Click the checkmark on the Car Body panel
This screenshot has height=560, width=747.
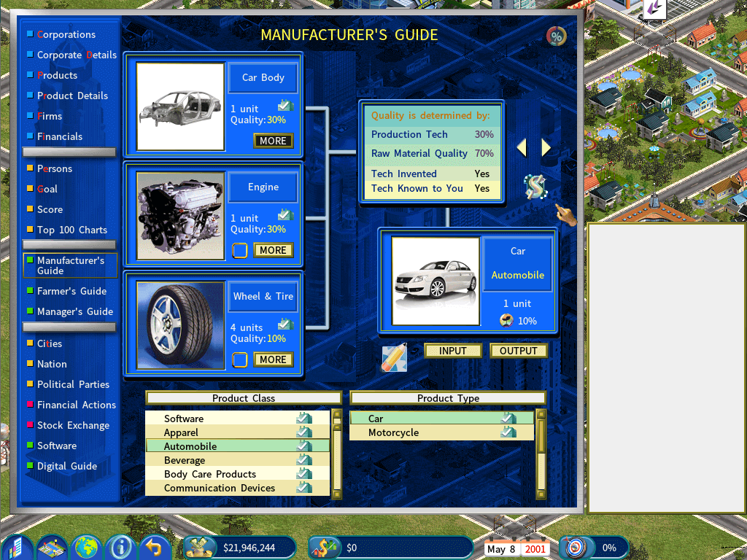point(286,105)
